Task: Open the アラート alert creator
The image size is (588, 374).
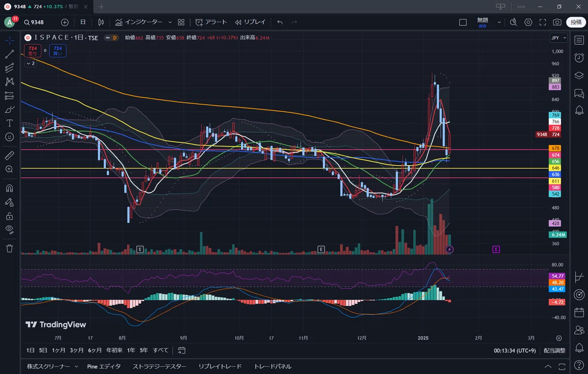Action: click(211, 22)
